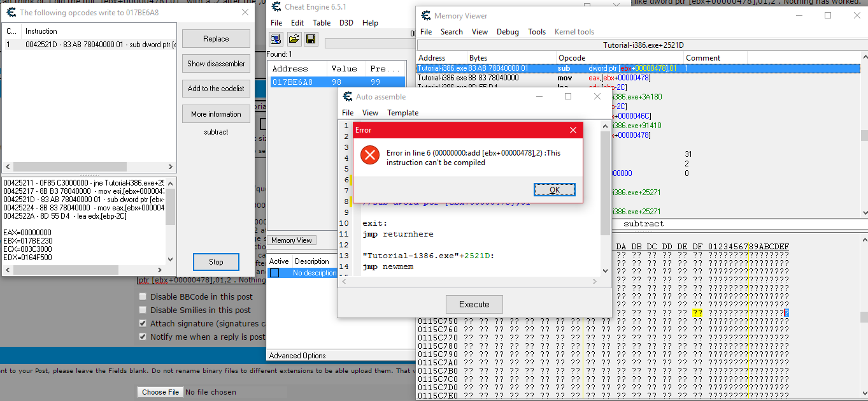Screen dimensions: 868x401
Task: Click Choose File button on forum page
Action: point(160,392)
